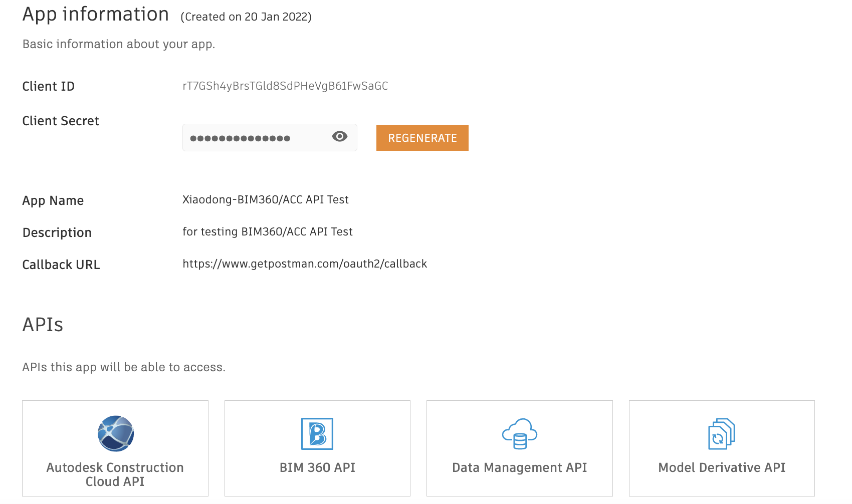Click the BIM 360 API label
This screenshot has height=504, width=852.
(x=317, y=467)
